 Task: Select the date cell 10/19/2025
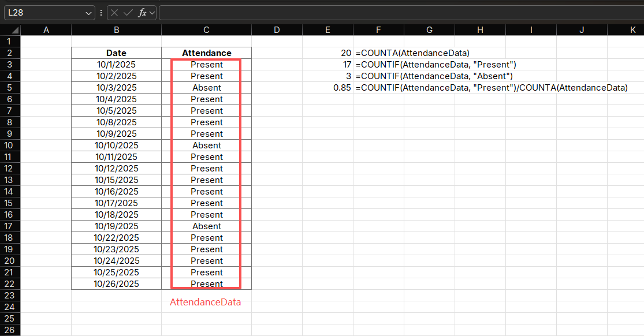[x=116, y=226]
